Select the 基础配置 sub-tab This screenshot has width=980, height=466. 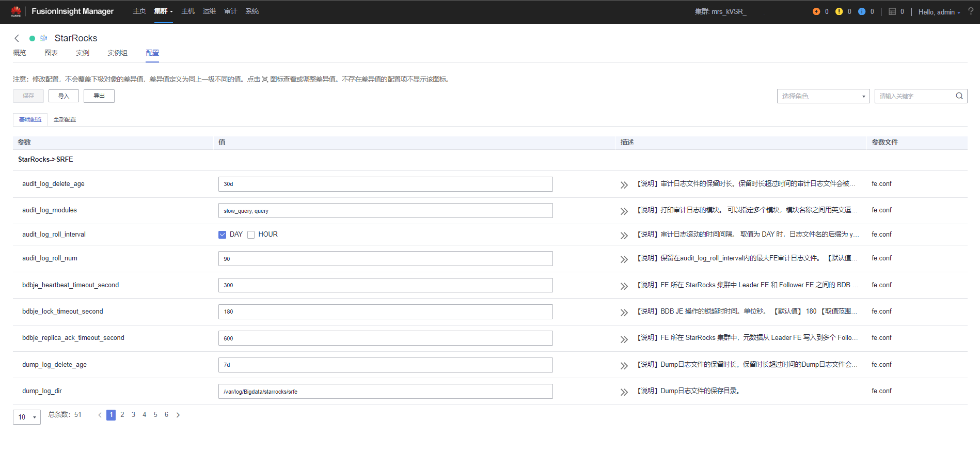tap(30, 119)
